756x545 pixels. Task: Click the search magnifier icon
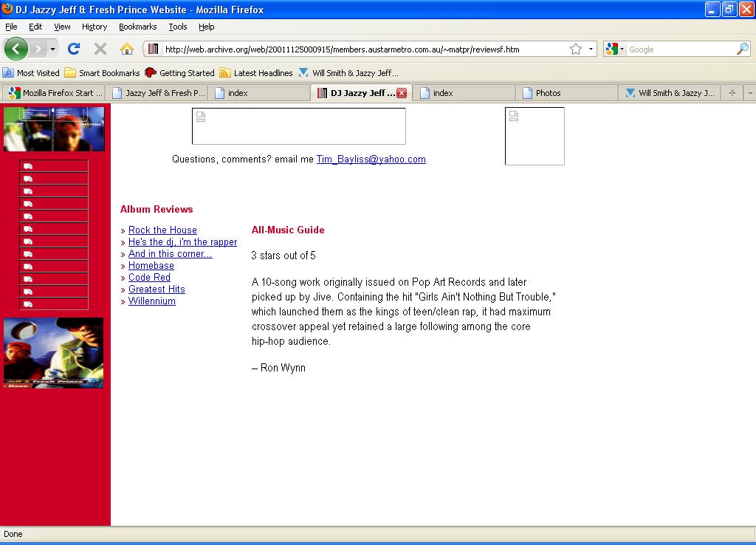click(742, 49)
